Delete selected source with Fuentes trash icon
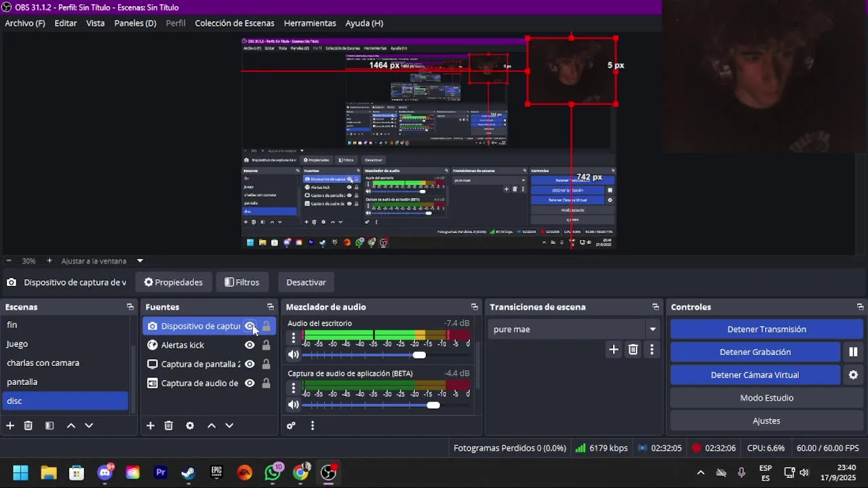This screenshot has width=868, height=488. tap(169, 426)
